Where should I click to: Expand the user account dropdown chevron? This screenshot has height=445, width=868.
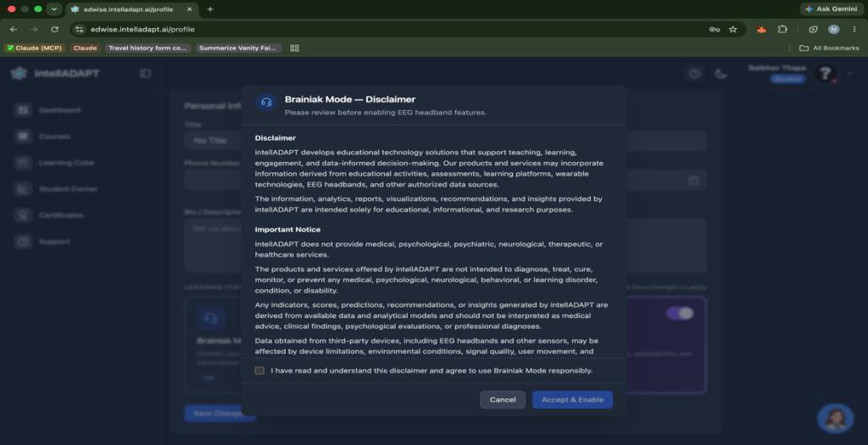coord(849,74)
